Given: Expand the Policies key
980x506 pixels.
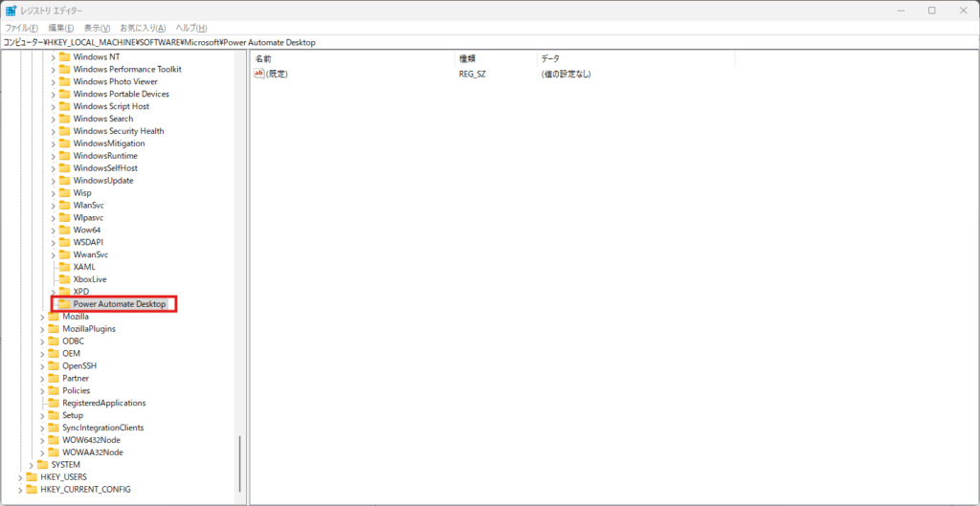Looking at the screenshot, I should click(x=42, y=390).
